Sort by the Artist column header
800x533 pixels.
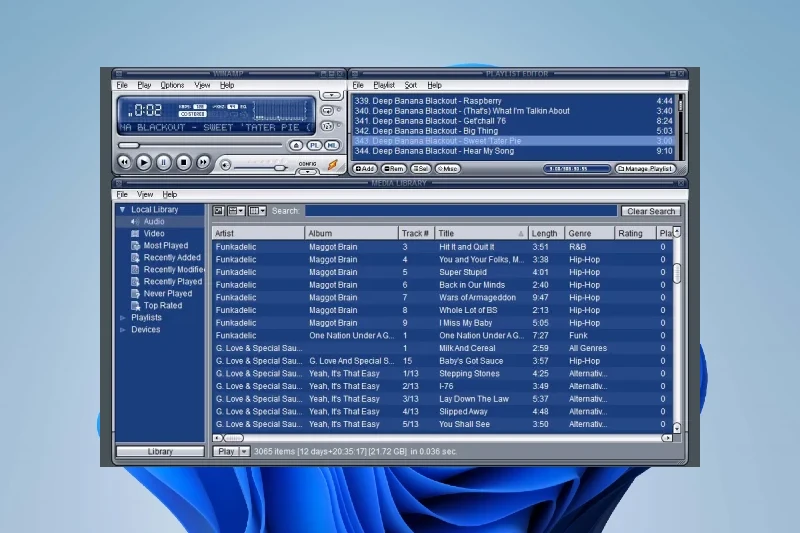pos(258,233)
